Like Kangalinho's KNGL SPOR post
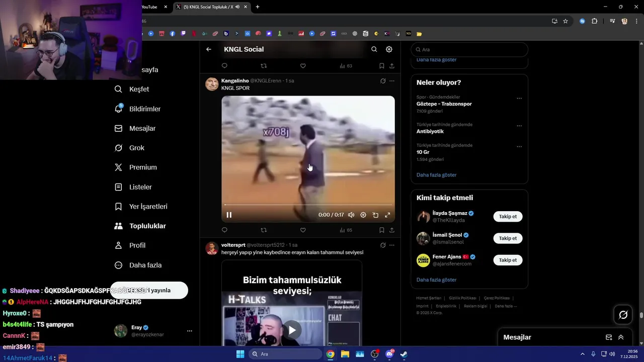Screen dimensions: 644x362 point(303,230)
